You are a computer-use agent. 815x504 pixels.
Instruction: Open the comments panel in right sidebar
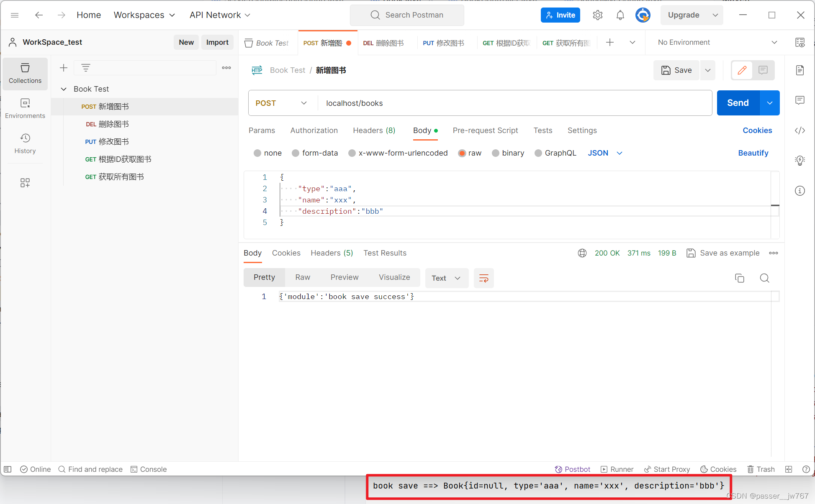(800, 100)
